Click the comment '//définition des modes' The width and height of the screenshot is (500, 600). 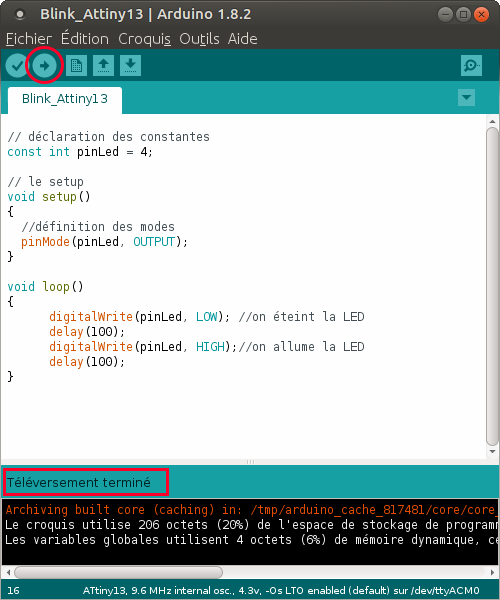(x=98, y=227)
